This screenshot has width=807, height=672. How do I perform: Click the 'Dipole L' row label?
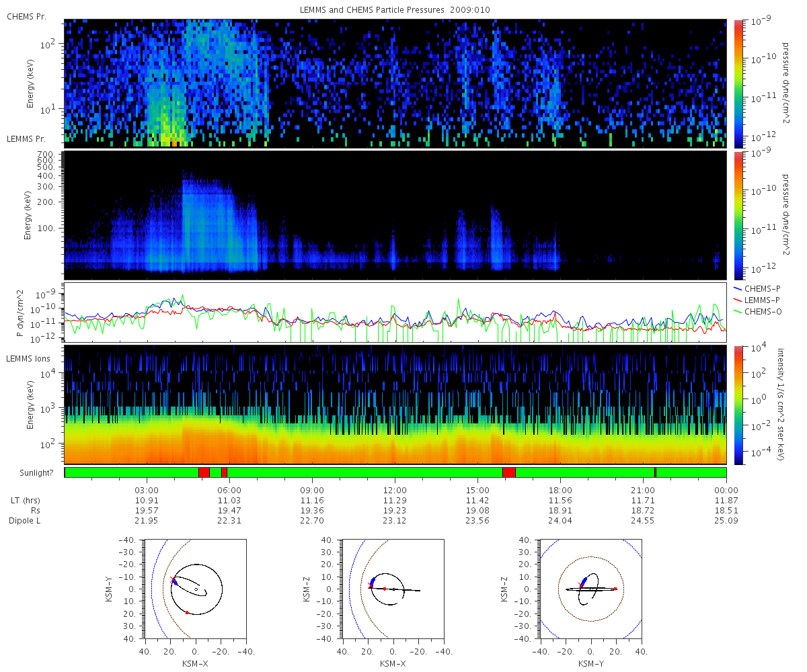[24, 521]
